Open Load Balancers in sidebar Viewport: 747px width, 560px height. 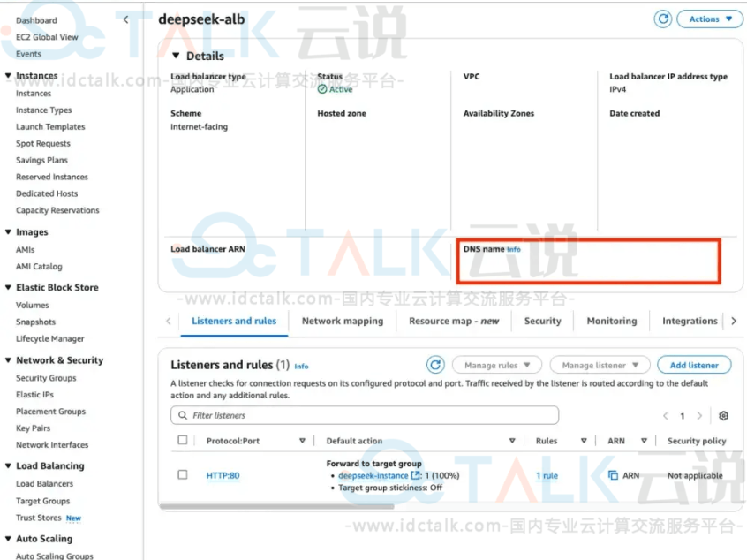[x=45, y=483]
